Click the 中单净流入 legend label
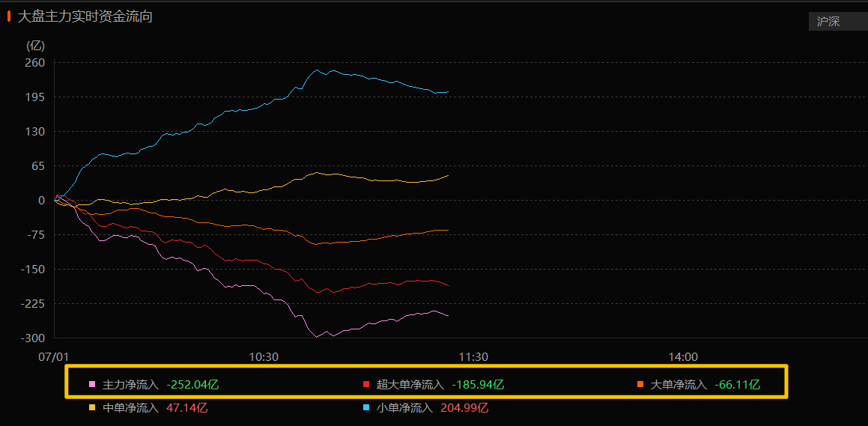The width and height of the screenshot is (868, 426). tap(130, 408)
